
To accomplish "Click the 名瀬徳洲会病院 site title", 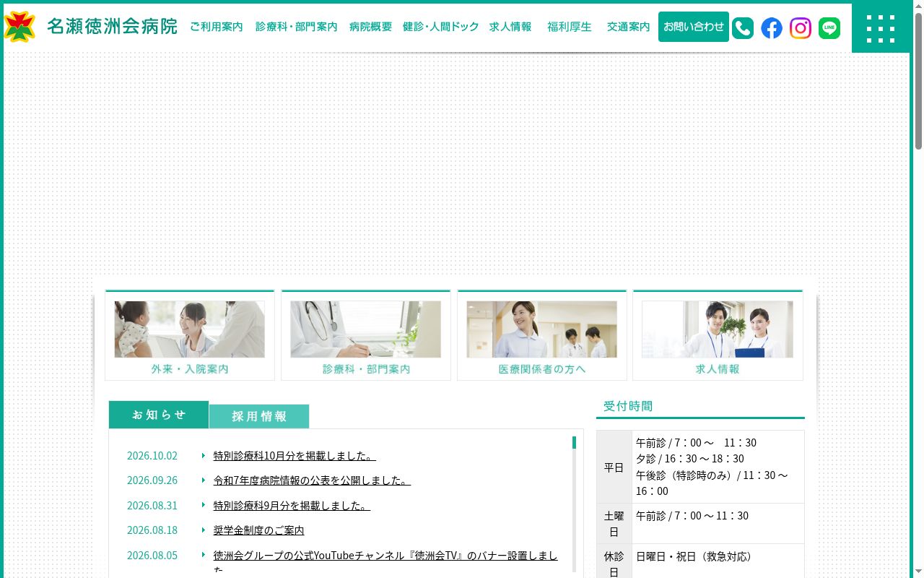I will point(112,27).
